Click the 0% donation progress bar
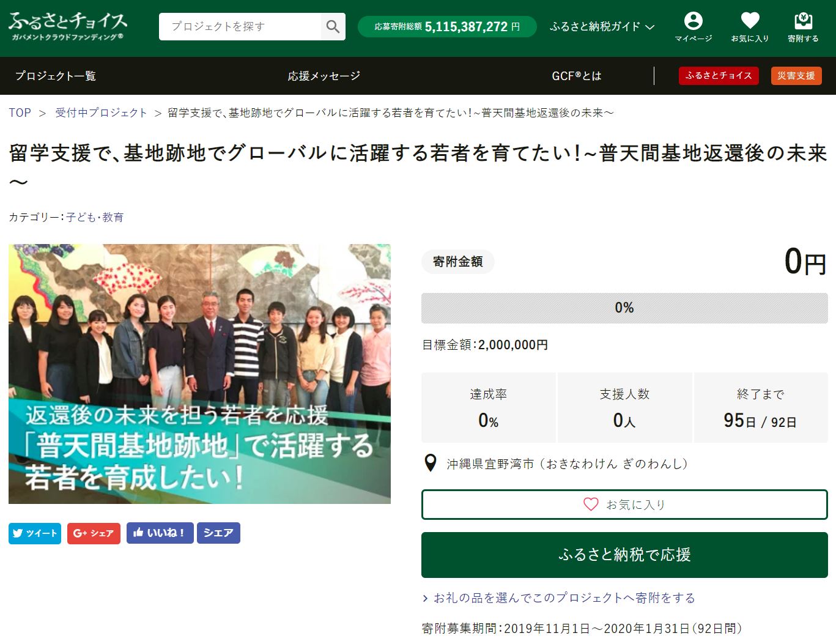Viewport: 836px width, 644px height. tap(624, 308)
